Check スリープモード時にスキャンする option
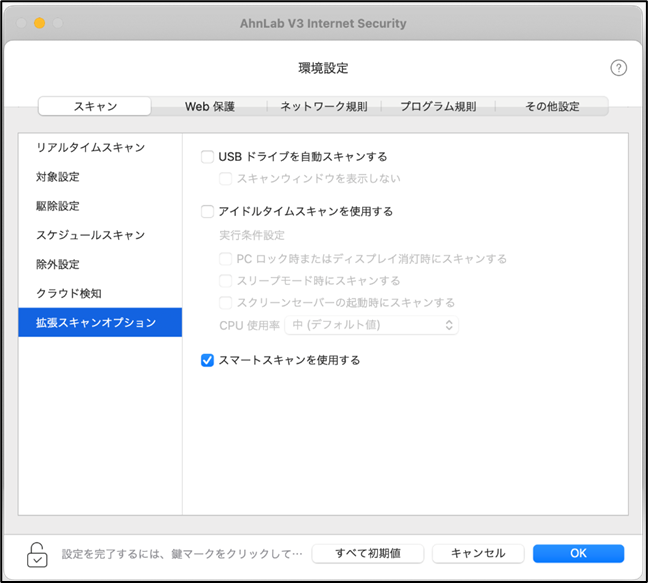This screenshot has width=648, height=583. pyautogui.click(x=225, y=281)
